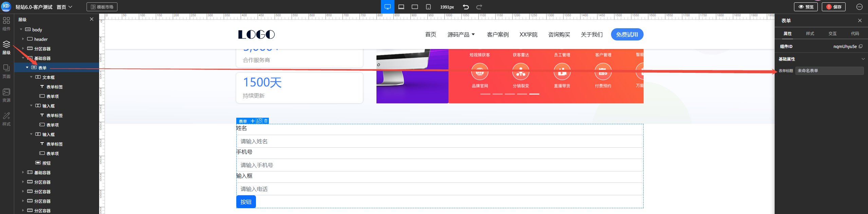Screen dimensions: 868x214
Task: Switch to laptop viewport mode
Action: 401,7
